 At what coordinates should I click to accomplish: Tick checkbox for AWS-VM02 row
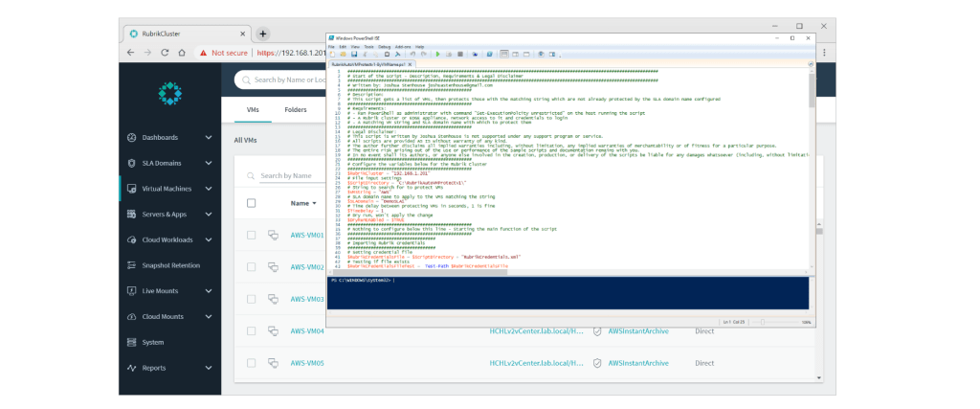tap(252, 267)
